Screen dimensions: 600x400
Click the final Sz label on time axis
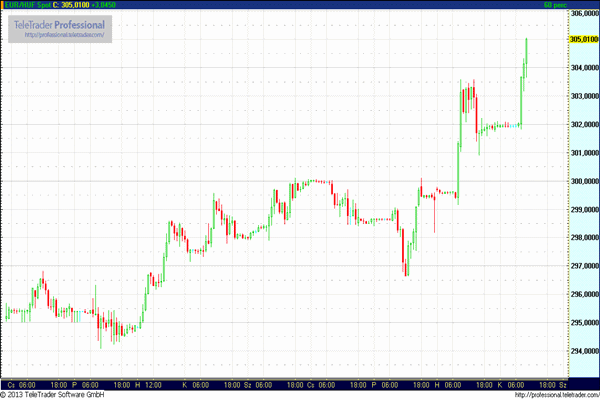(562, 384)
